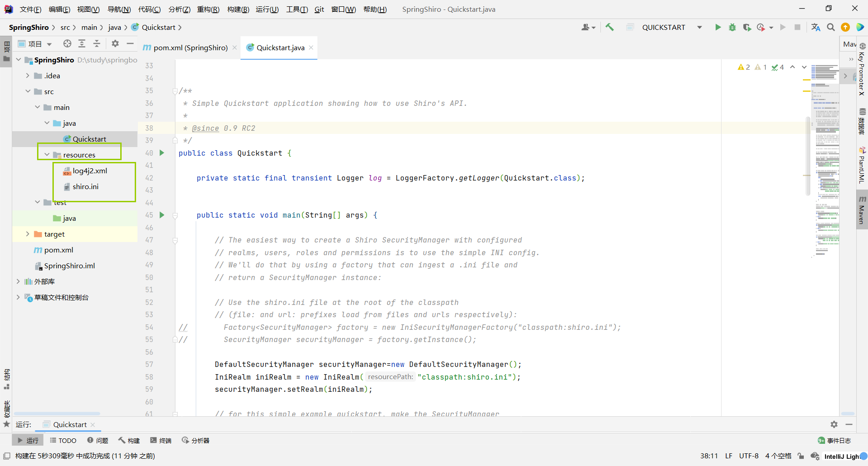Toggle file read-only lock in status bar
This screenshot has height=466, width=868.
click(x=801, y=456)
